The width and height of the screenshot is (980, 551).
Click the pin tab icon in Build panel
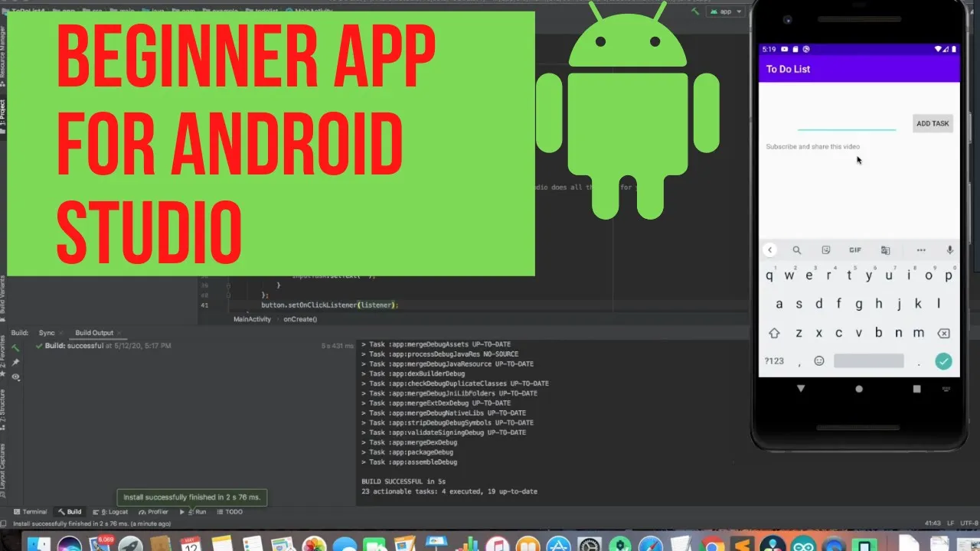coord(15,362)
